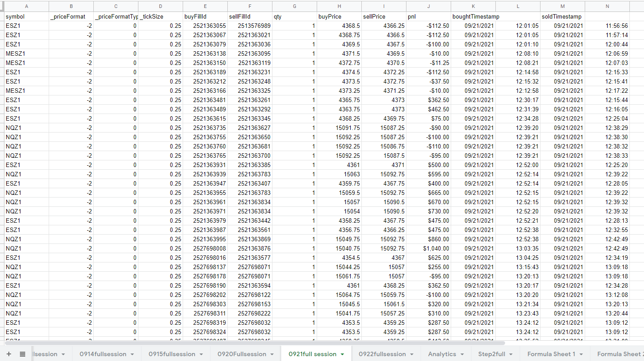The height and width of the screenshot is (361, 644).
Task: Switch to 0915fullsession sheet tab
Action: [x=172, y=354]
